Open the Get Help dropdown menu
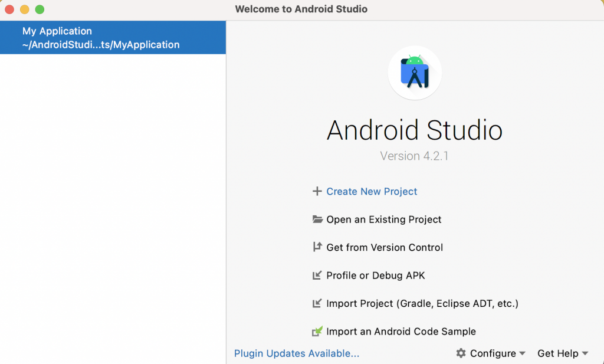The width and height of the screenshot is (604, 364). tap(559, 353)
